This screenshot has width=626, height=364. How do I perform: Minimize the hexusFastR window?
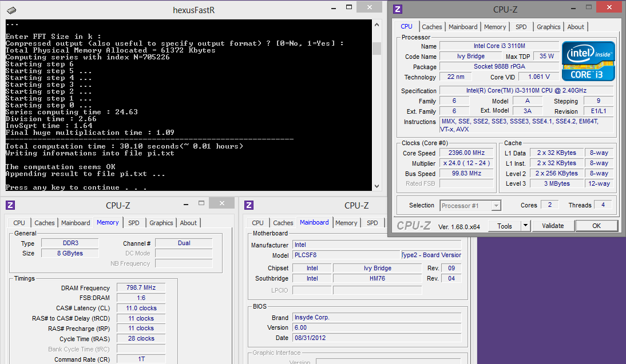[x=334, y=7]
